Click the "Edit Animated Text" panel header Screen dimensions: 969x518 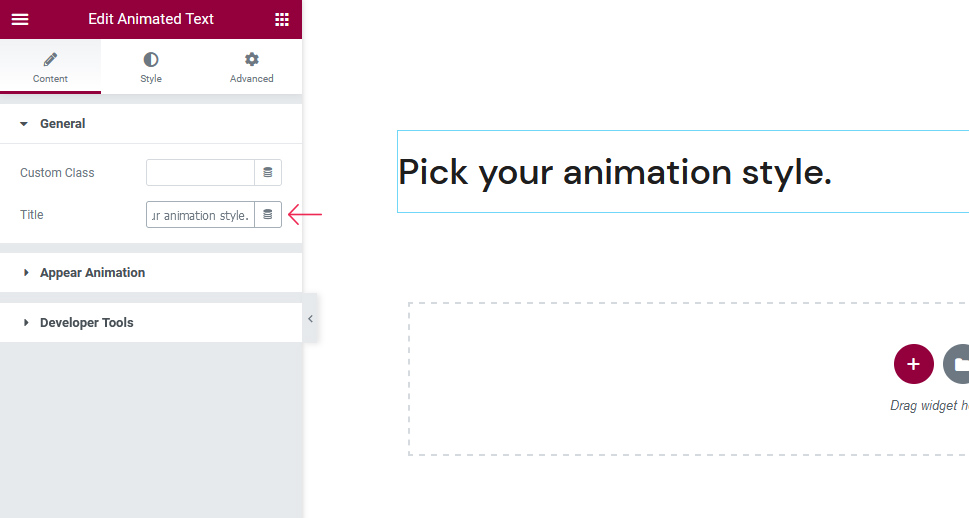click(x=151, y=19)
